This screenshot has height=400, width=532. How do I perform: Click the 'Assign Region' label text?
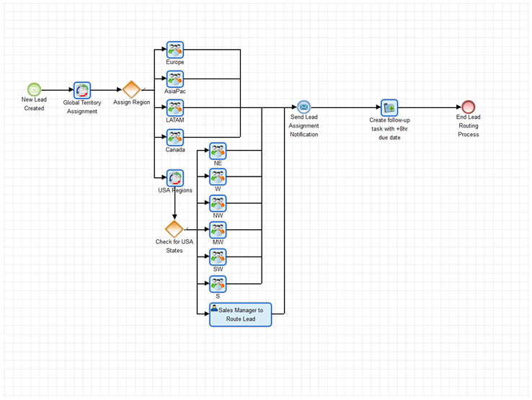[x=132, y=102]
